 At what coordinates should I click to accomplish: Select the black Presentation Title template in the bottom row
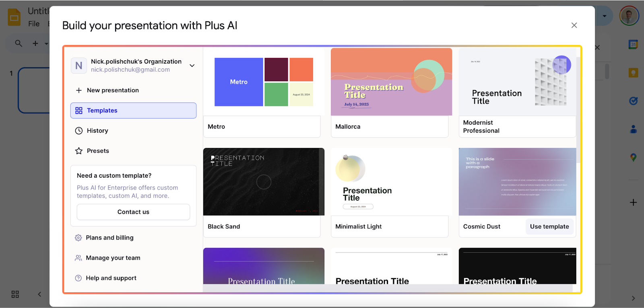click(517, 266)
